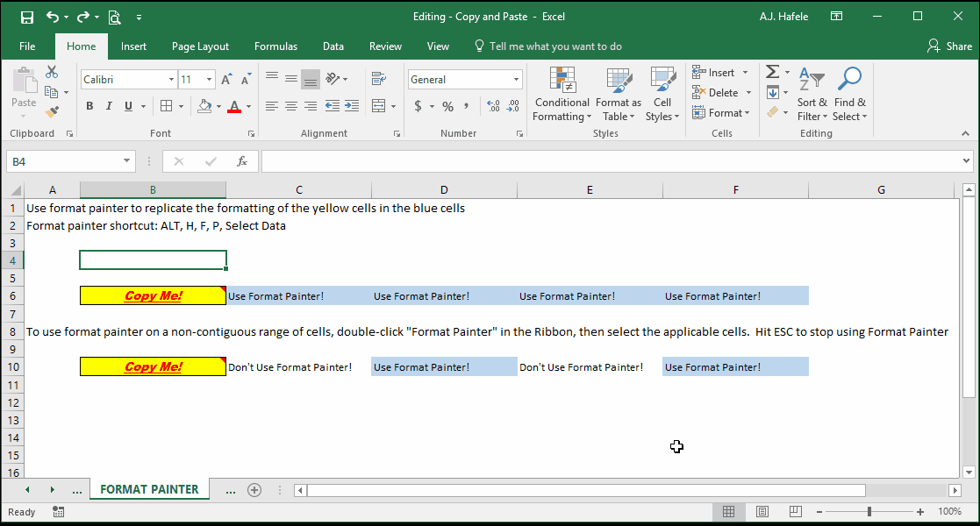Open Find & Select menu

[x=850, y=95]
